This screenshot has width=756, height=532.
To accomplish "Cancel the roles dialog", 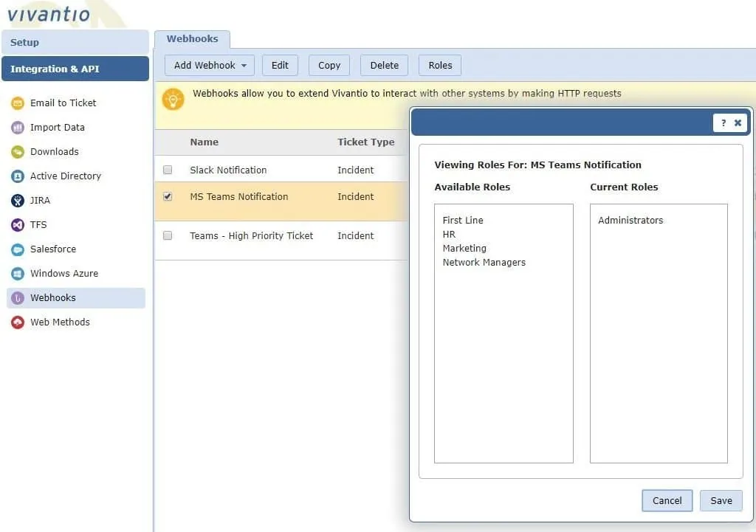I will pyautogui.click(x=667, y=501).
